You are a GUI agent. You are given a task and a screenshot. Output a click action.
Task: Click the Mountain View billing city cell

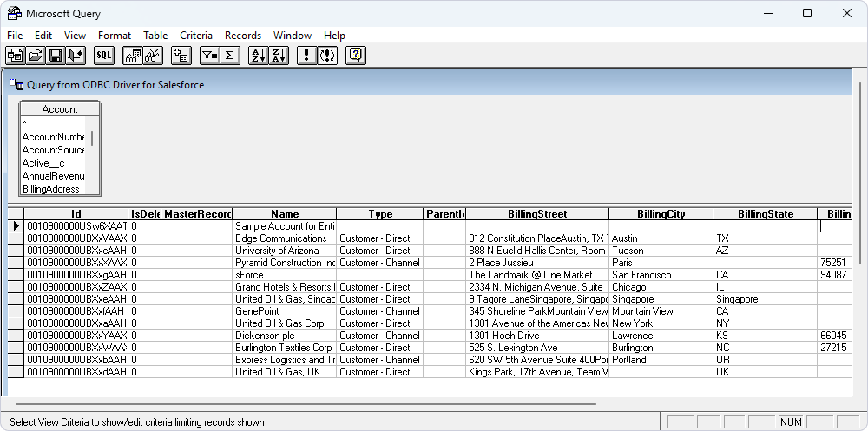(x=661, y=311)
